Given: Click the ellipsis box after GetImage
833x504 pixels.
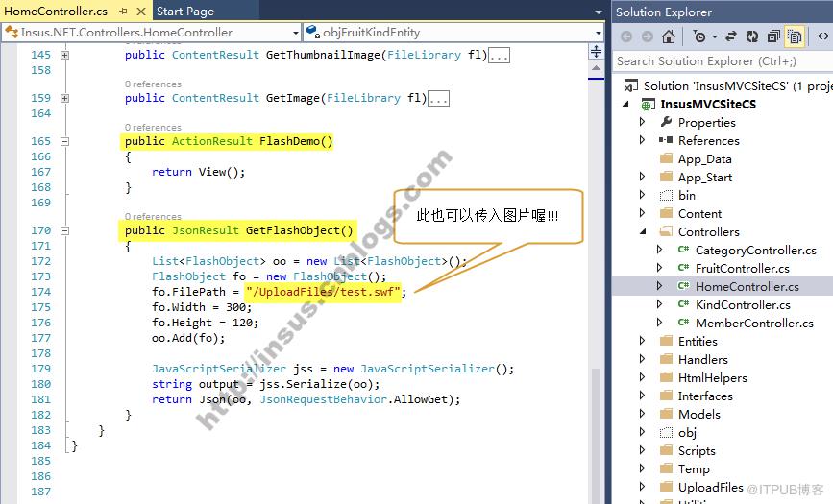Looking at the screenshot, I should 439,99.
